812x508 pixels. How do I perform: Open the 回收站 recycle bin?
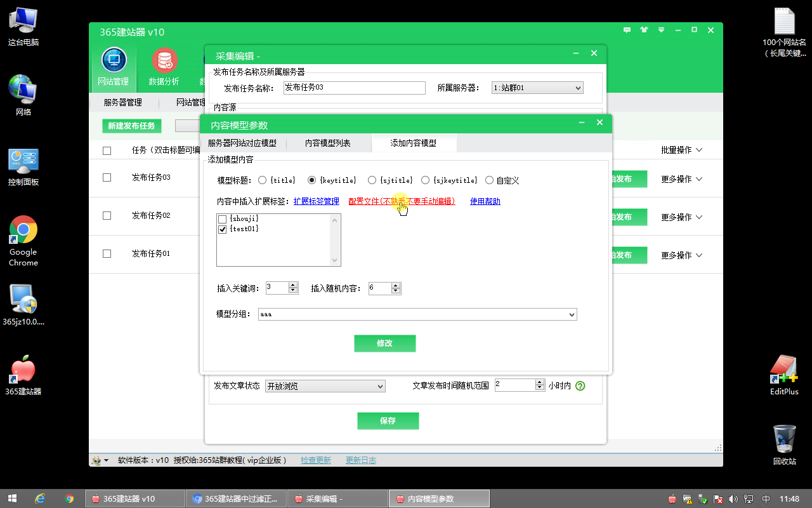pos(785,444)
